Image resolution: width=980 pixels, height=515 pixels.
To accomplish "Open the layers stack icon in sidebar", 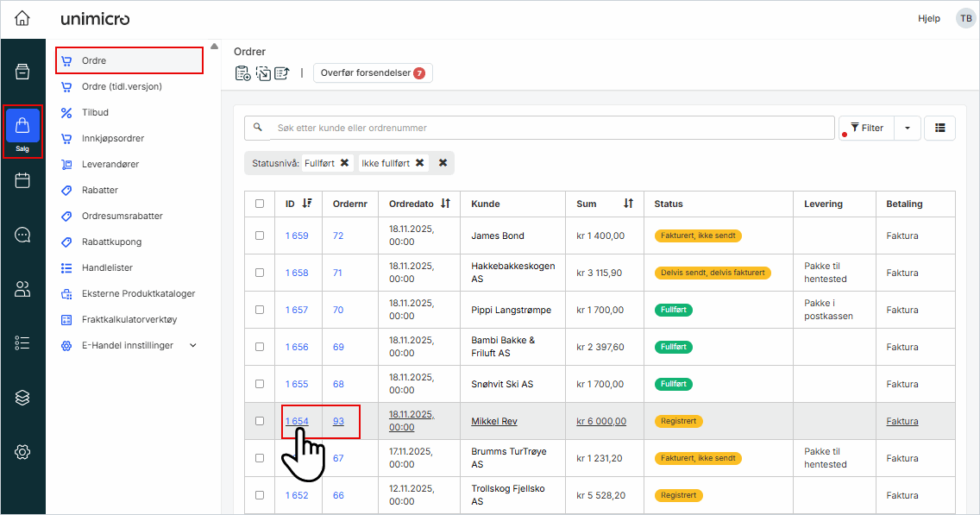I will (22, 398).
